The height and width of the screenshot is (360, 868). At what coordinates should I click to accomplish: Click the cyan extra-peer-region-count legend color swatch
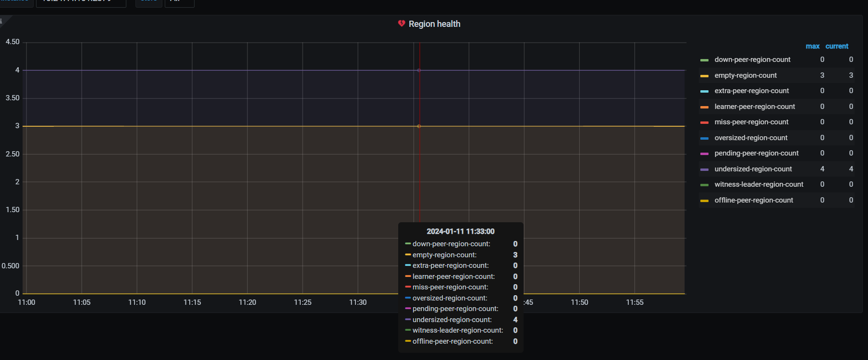704,91
